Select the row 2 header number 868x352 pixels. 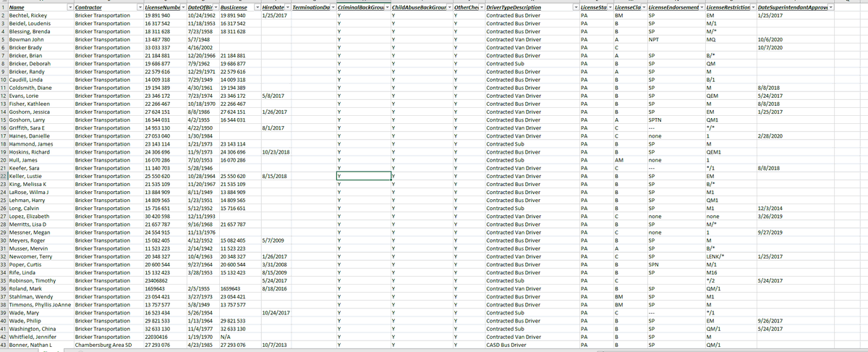tap(4, 14)
